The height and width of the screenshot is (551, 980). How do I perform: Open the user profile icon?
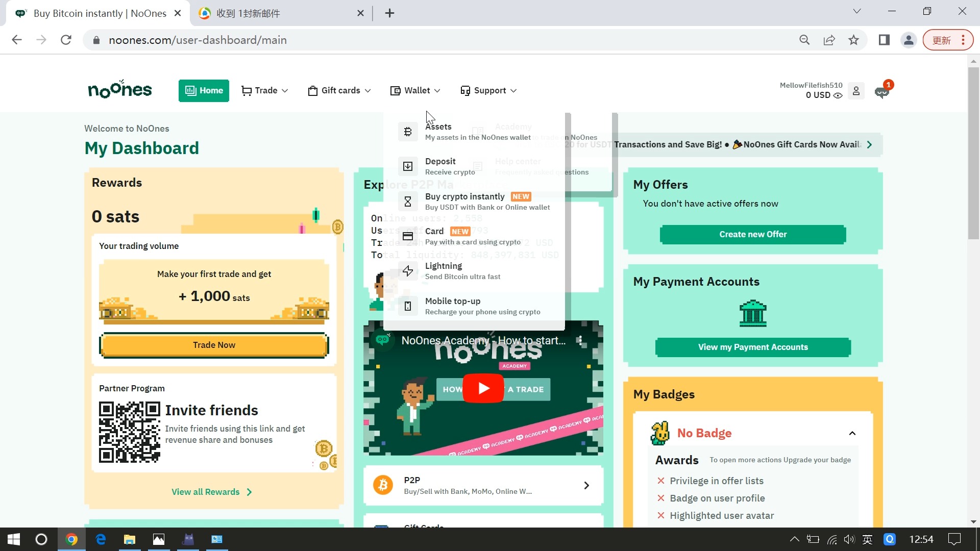pos(856,91)
